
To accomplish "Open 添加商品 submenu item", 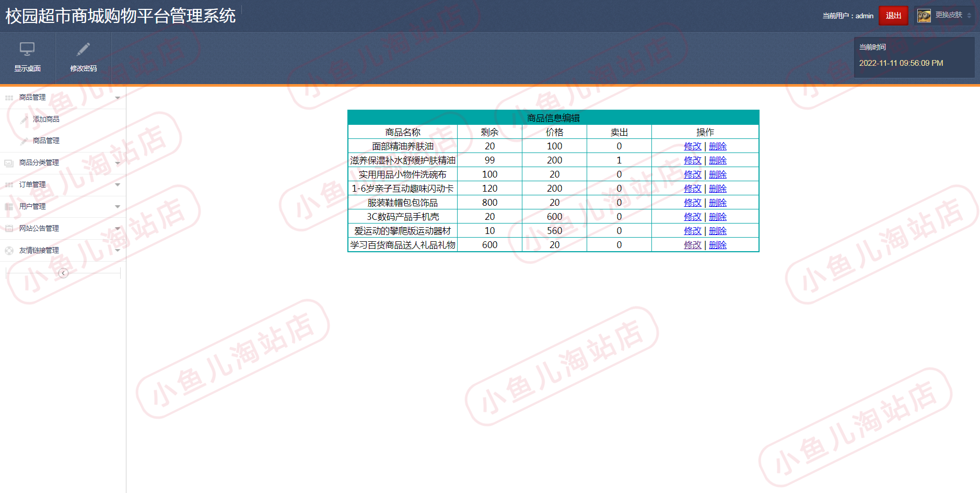I will point(46,119).
